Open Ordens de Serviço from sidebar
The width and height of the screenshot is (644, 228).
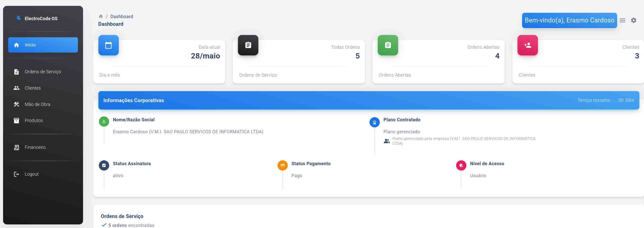point(43,72)
